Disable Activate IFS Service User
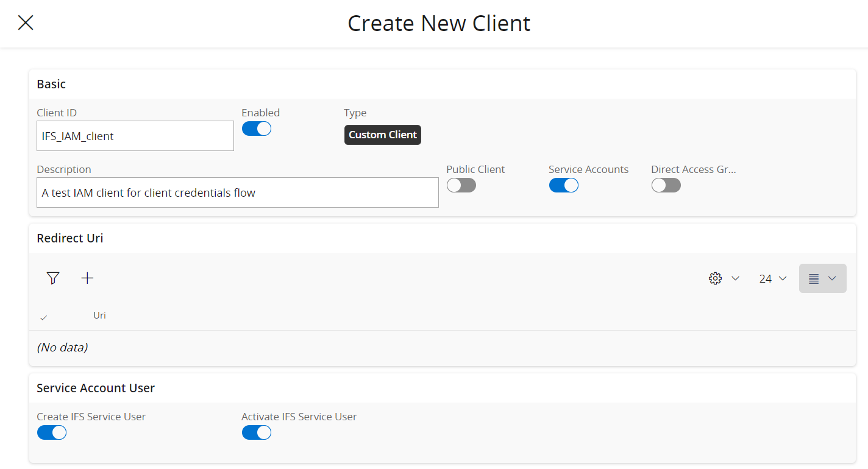This screenshot has height=469, width=868. (257, 432)
